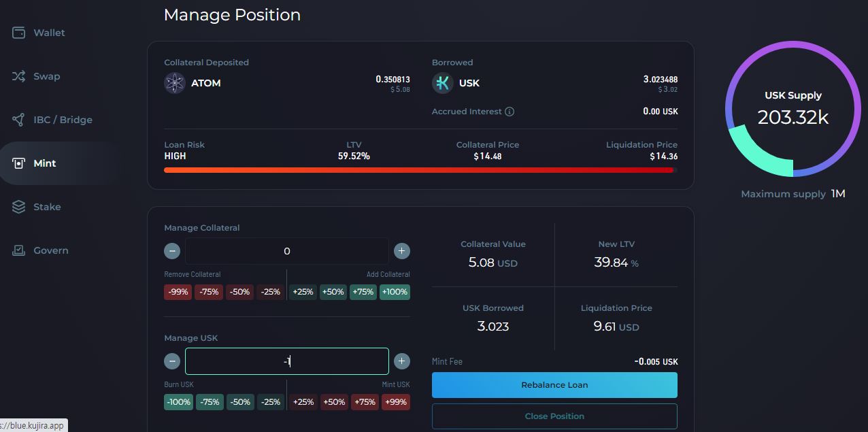
Task: Click the IBC / Bridge icon
Action: [x=18, y=120]
